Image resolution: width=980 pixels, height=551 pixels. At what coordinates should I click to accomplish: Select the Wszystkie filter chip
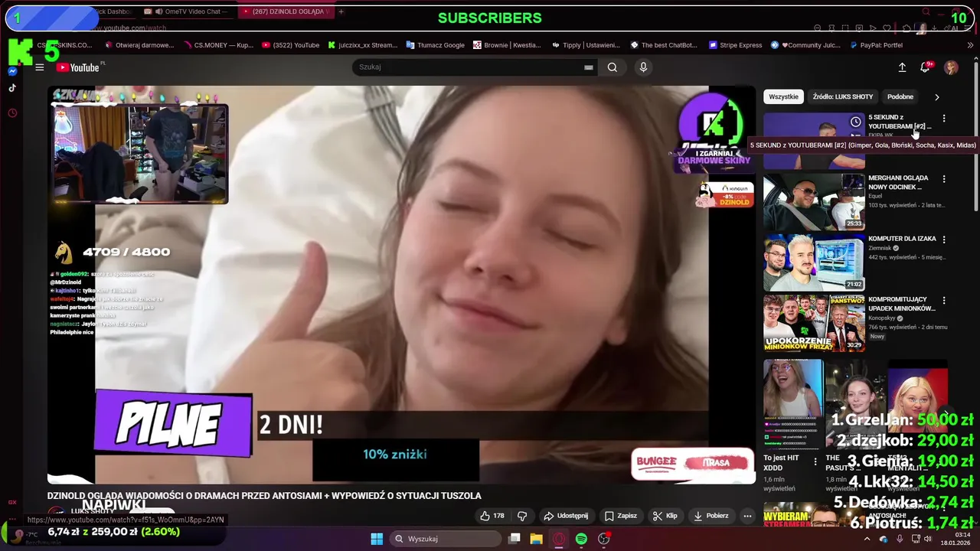pyautogui.click(x=783, y=97)
